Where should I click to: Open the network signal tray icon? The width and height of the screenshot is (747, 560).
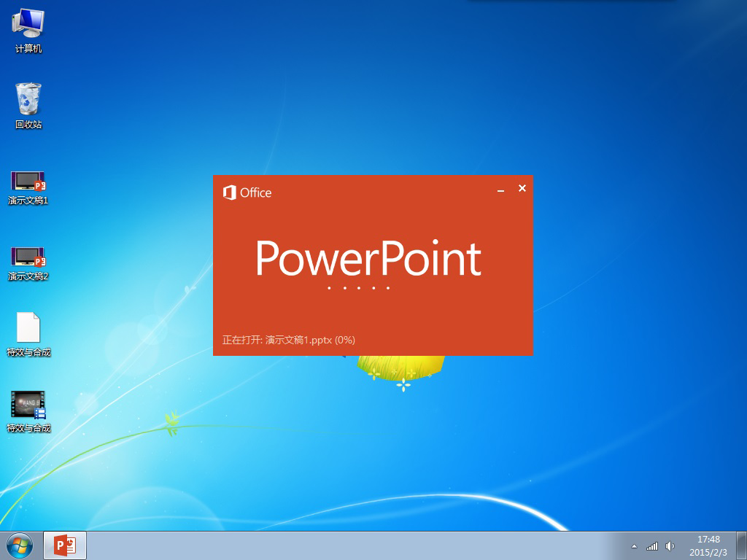click(651, 546)
